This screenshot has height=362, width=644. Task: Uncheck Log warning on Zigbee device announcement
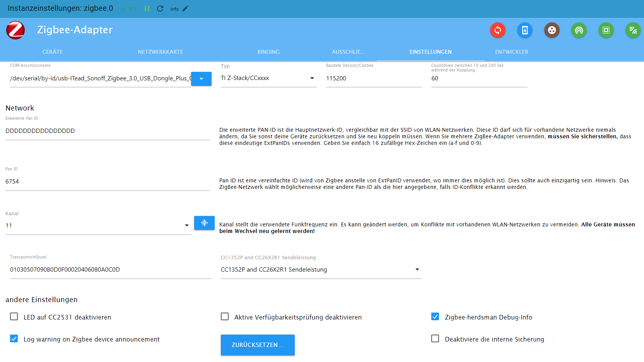click(x=14, y=339)
